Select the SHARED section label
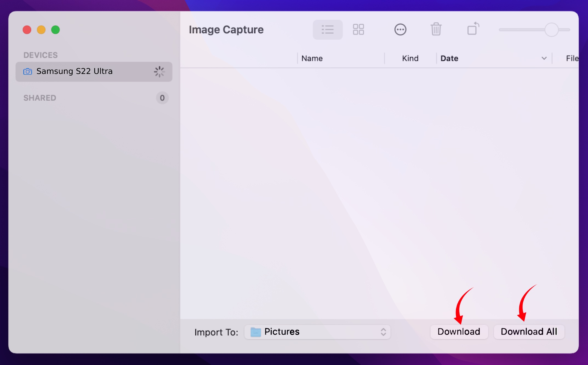 pos(40,97)
